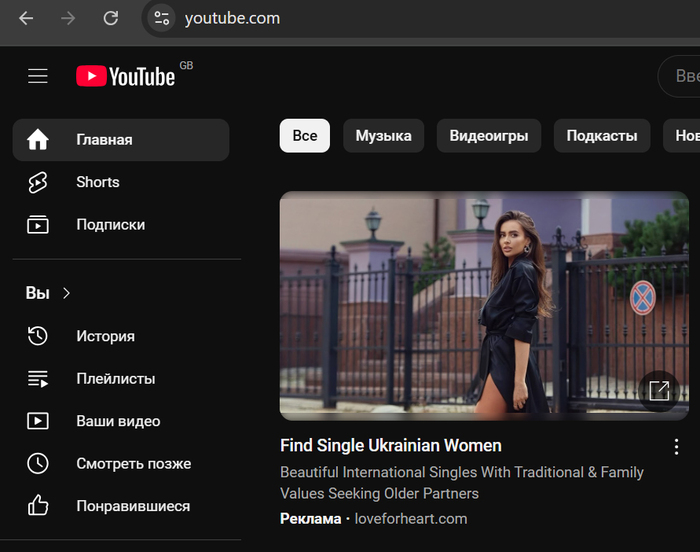Open the hamburger guide menu
The width and height of the screenshot is (700, 552).
[38, 76]
